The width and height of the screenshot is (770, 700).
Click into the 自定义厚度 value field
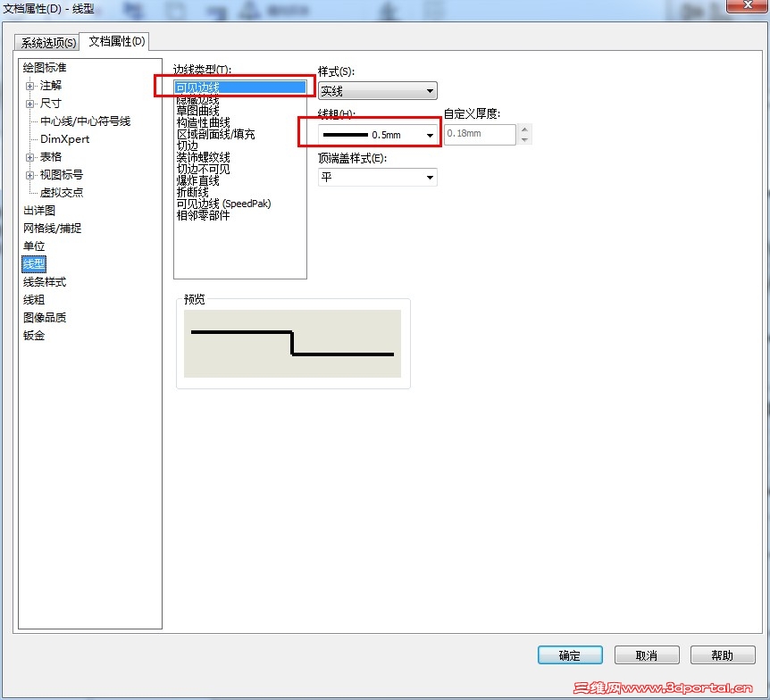479,134
